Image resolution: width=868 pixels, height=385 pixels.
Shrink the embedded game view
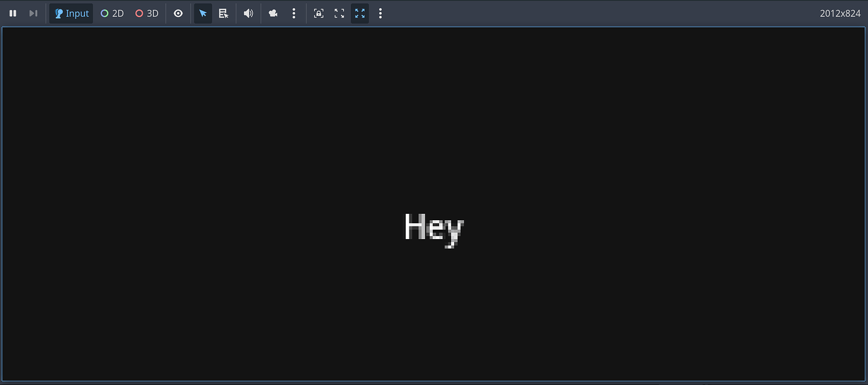coord(339,13)
